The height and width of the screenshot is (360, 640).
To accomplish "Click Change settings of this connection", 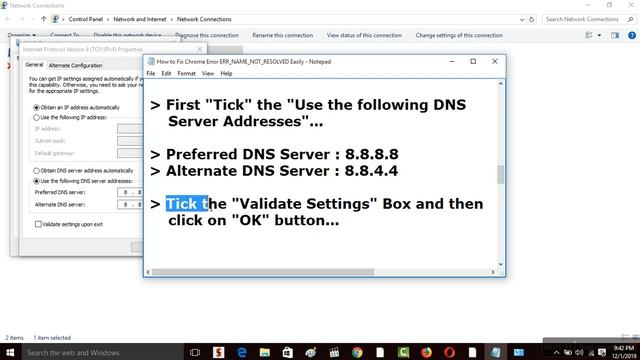I will tap(459, 36).
